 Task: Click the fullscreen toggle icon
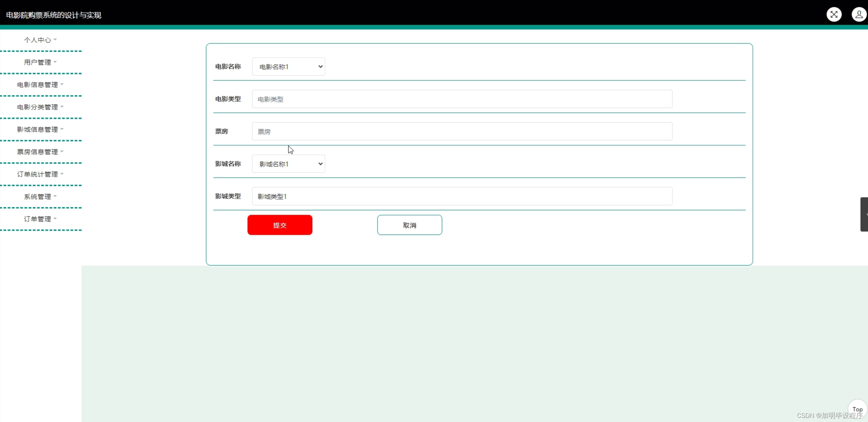pos(834,14)
